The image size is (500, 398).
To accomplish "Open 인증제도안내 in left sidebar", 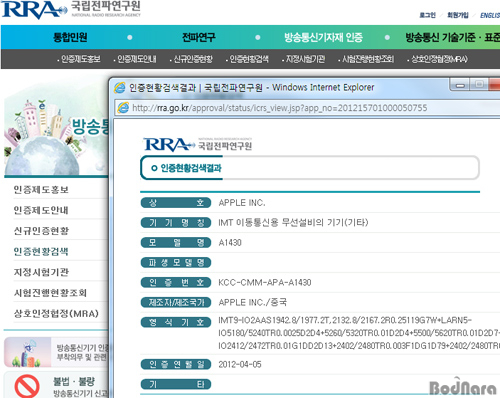I will [41, 210].
